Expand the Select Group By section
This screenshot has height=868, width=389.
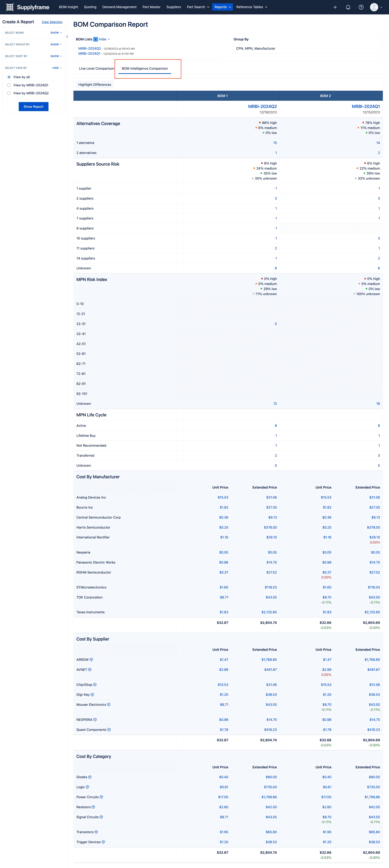point(56,44)
